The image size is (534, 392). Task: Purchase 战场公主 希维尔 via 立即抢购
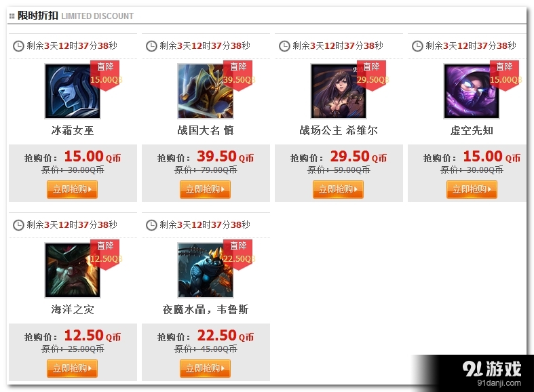click(338, 189)
